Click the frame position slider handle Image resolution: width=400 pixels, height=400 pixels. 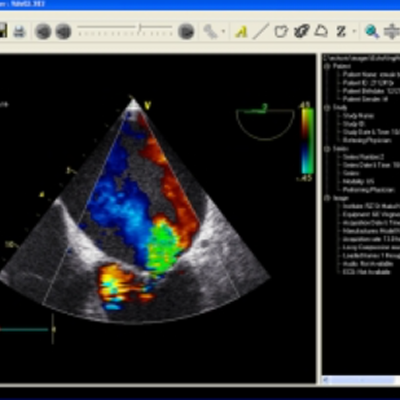tap(140, 28)
